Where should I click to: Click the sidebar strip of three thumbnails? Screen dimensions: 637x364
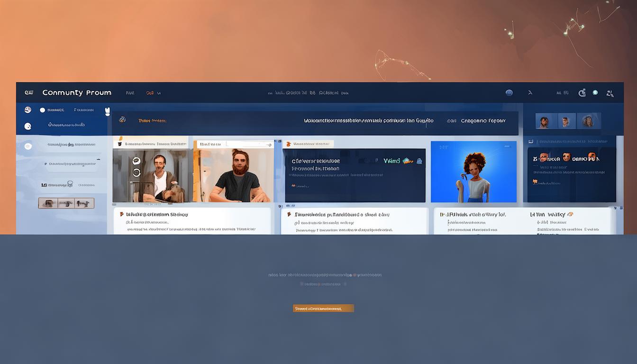click(66, 203)
